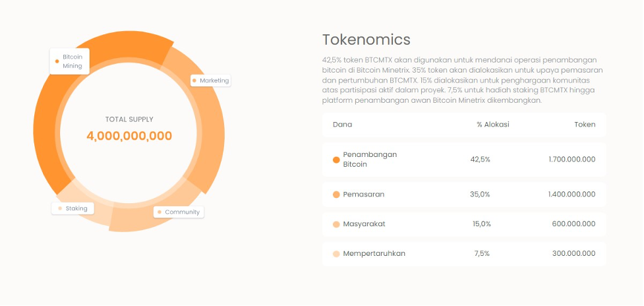Click the color dot beside Masyarakat
The height and width of the screenshot is (306, 644).
click(x=336, y=224)
